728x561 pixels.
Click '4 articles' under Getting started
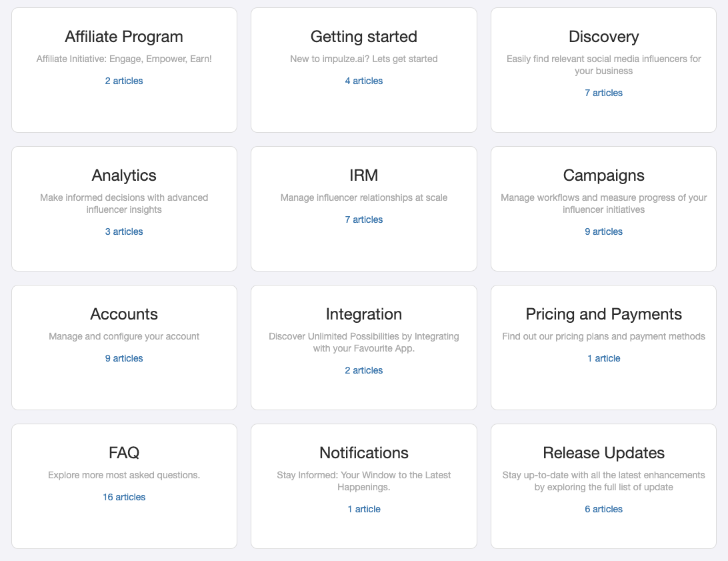click(x=363, y=81)
